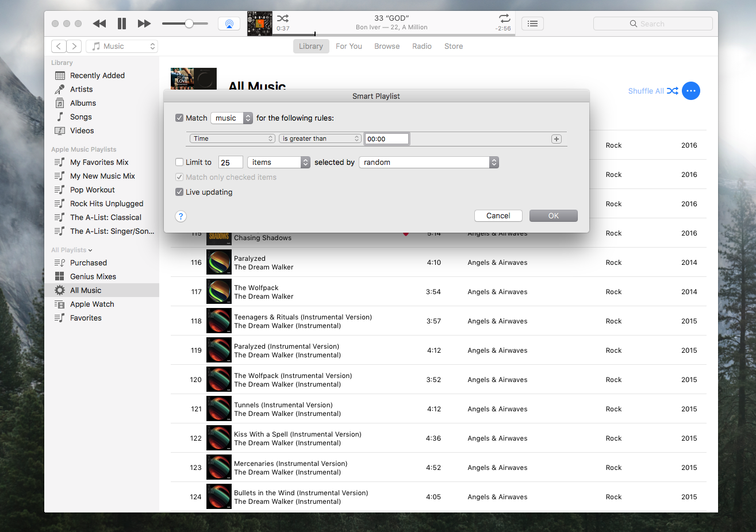Select Artists in the Library sidebar

click(81, 89)
